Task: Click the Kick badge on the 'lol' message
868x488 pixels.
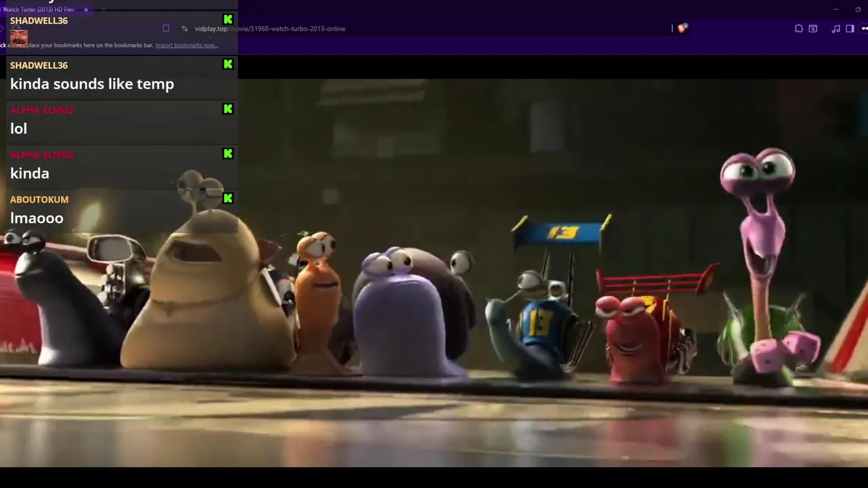Action: (228, 109)
